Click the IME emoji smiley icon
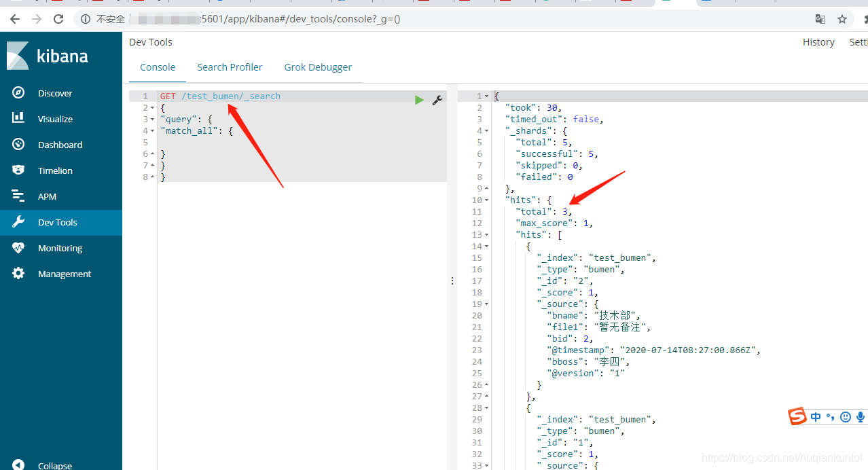 (846, 417)
